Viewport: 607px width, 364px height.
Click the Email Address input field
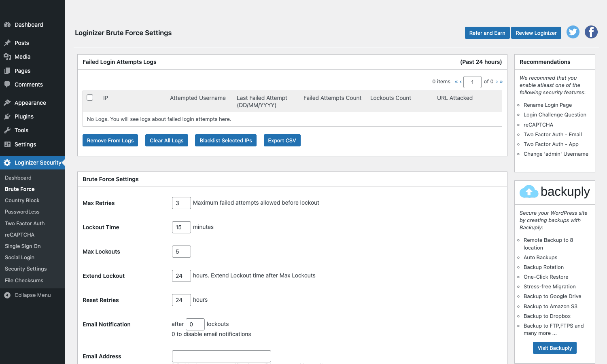click(x=221, y=356)
